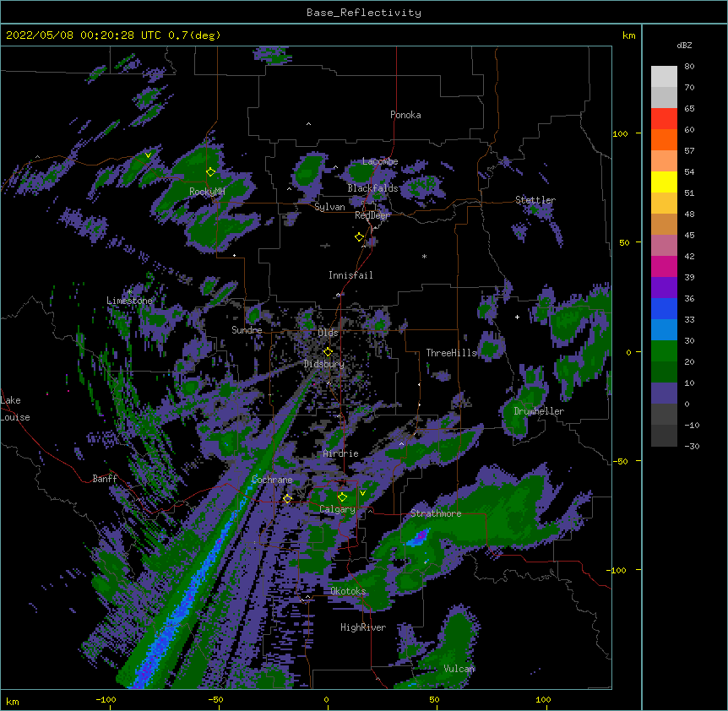The image size is (728, 711).
Task: Click the white caret marker west of Ponoka
Action: point(308,124)
